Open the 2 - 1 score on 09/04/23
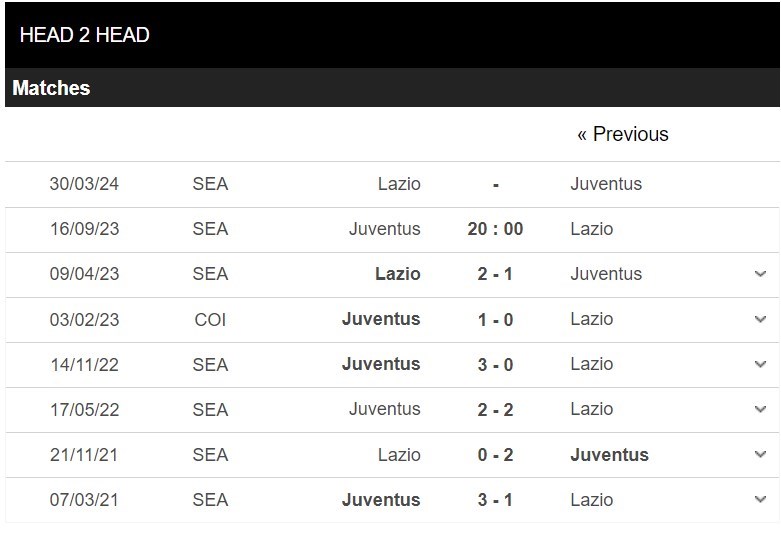This screenshot has width=781, height=537. [495, 274]
